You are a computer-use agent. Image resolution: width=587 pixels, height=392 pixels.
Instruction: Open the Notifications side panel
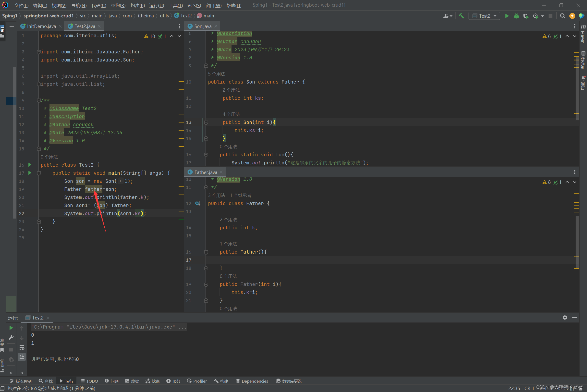coord(583,83)
